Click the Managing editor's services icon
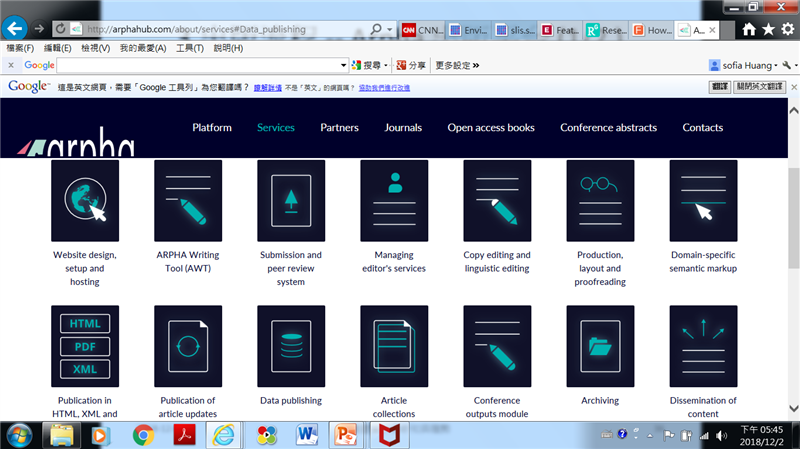The height and width of the screenshot is (449, 800). click(x=394, y=201)
